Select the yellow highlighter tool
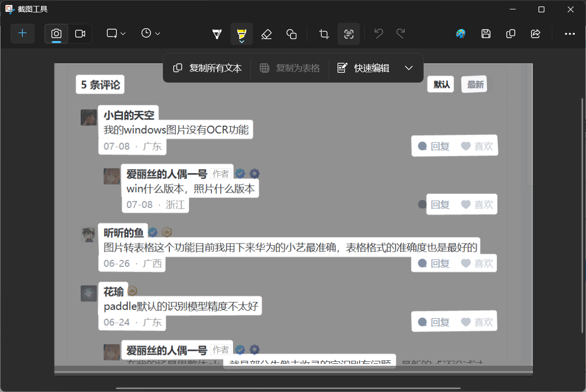Image resolution: width=586 pixels, height=392 pixels. 242,34
